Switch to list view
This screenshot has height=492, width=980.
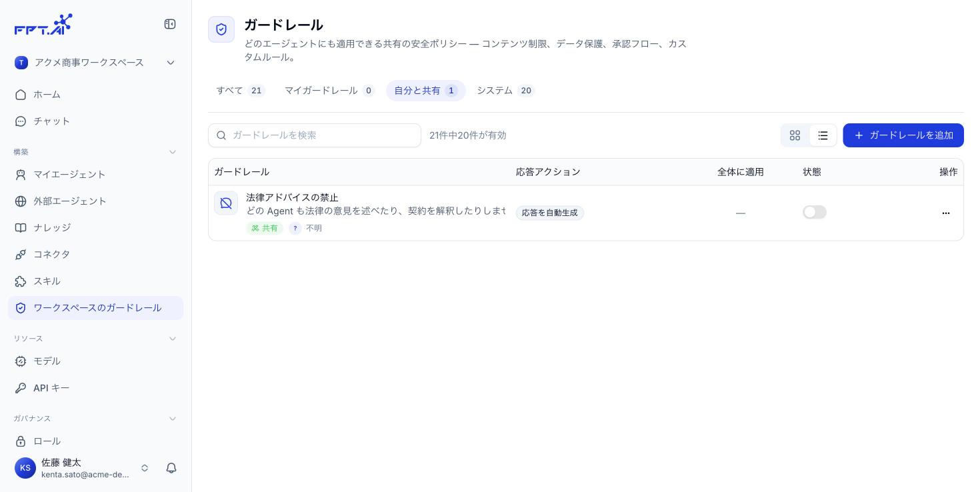tap(823, 135)
